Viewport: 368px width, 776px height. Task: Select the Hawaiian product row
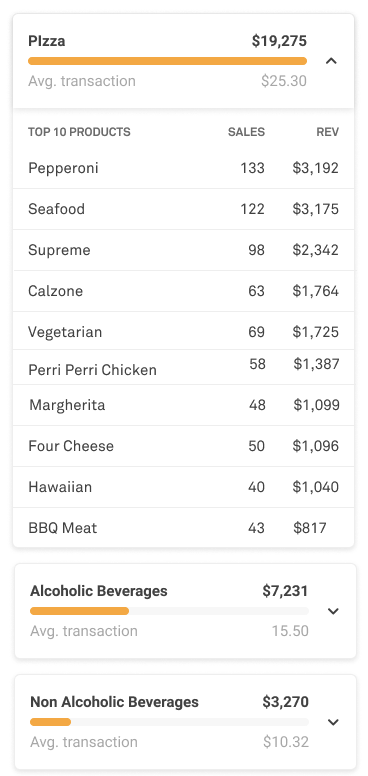coord(184,487)
